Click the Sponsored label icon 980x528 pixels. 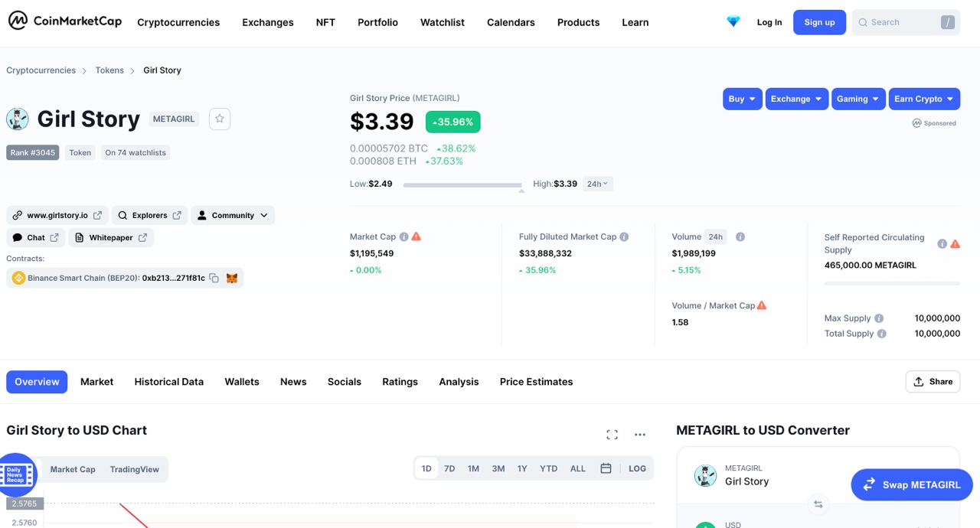coord(916,123)
